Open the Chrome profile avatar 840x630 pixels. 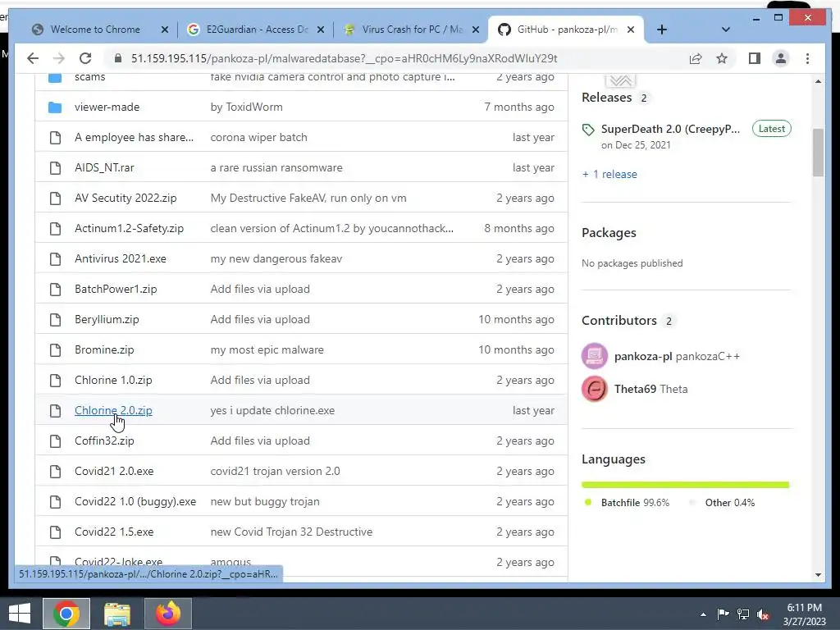pos(781,58)
